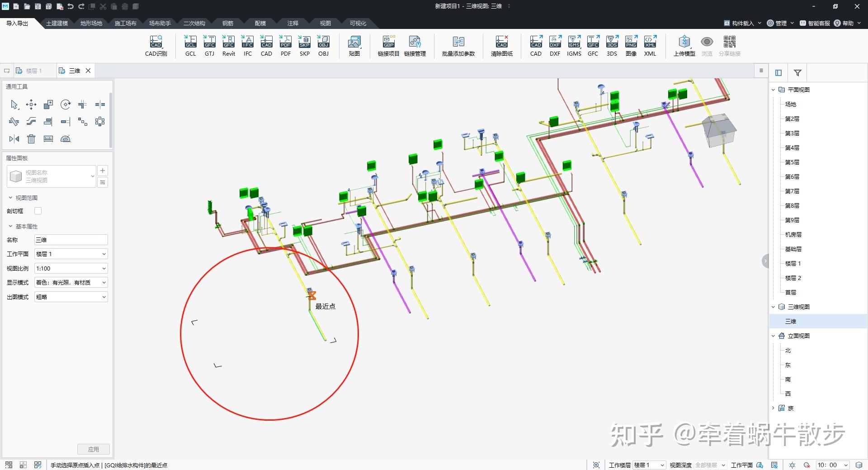
Task: Export to IGMS format
Action: point(574,46)
